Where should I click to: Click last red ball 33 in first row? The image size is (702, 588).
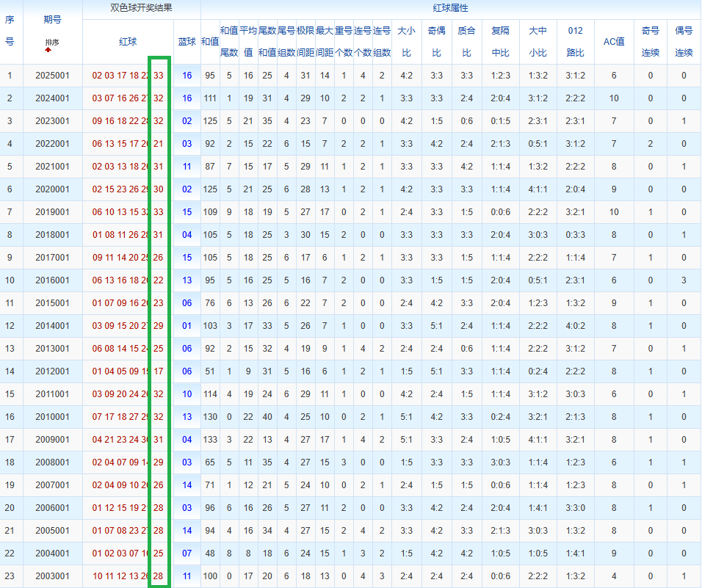[x=159, y=76]
